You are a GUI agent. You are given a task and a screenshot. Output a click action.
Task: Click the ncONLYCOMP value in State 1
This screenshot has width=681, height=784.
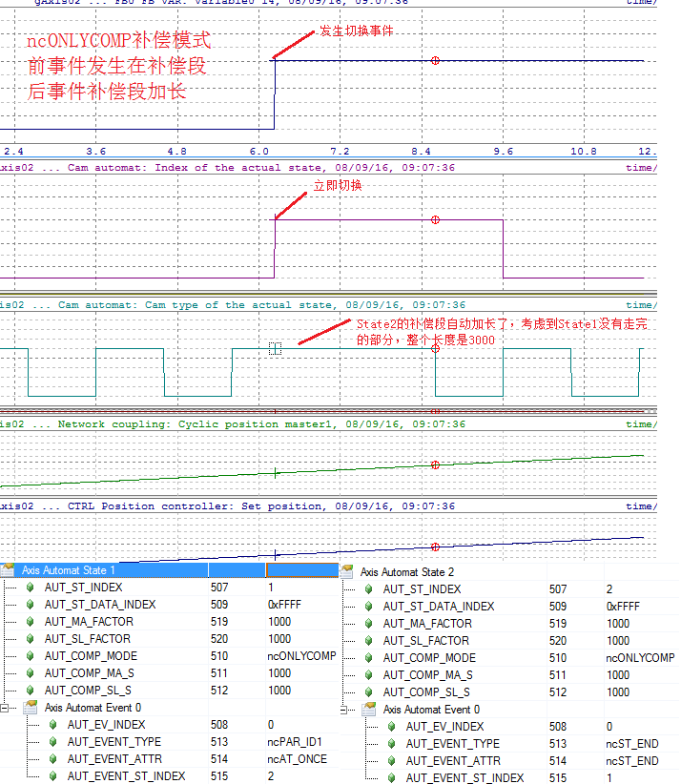(301, 656)
